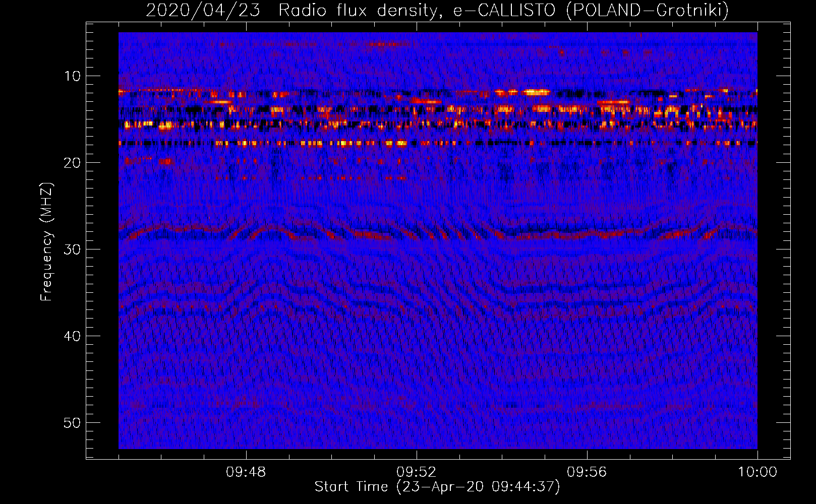816x504 pixels.
Task: Click the plot title 'Radio flux density, e-CALLISTO'
Action: point(417,11)
